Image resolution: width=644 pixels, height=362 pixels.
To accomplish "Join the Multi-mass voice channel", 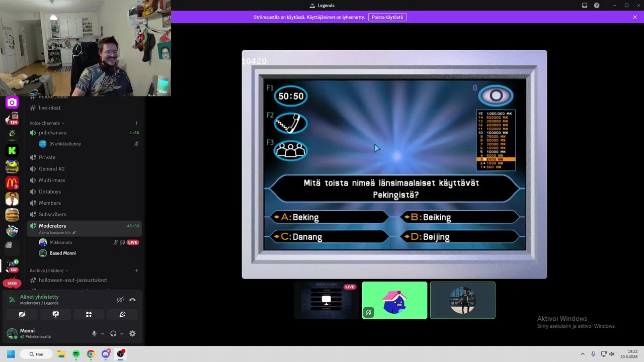I will point(84,180).
